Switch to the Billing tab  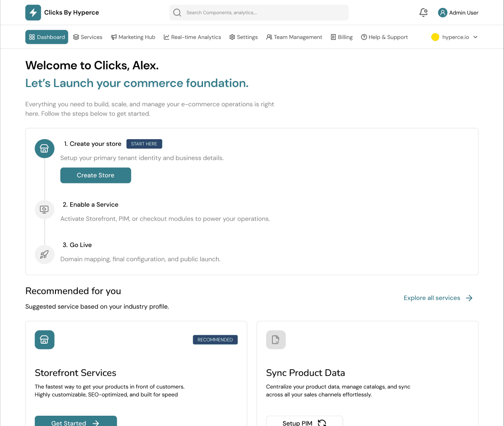[x=342, y=37]
